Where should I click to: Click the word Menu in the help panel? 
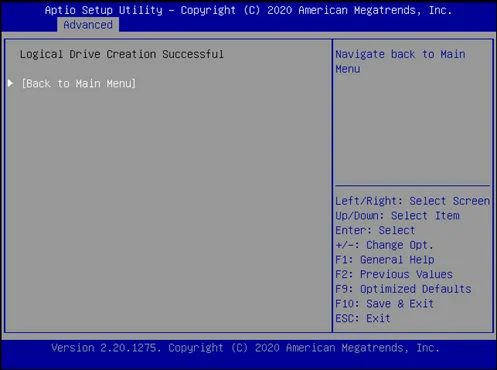click(x=348, y=69)
